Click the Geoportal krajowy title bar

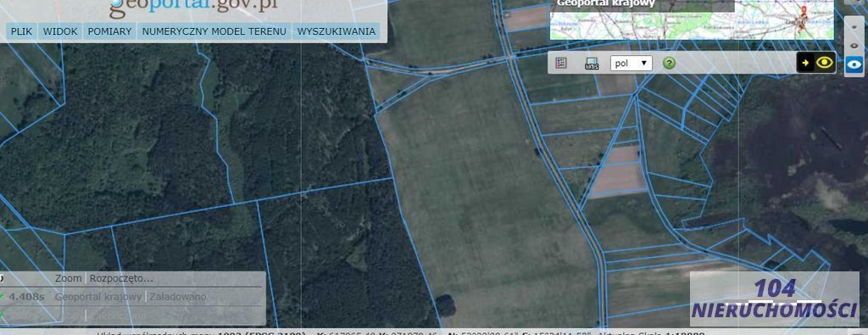pos(643,5)
